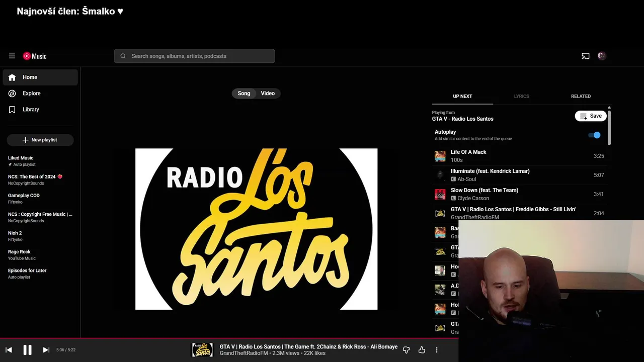Click the Radio Los Santos album artwork
The width and height of the screenshot is (644, 362).
pyautogui.click(x=256, y=229)
